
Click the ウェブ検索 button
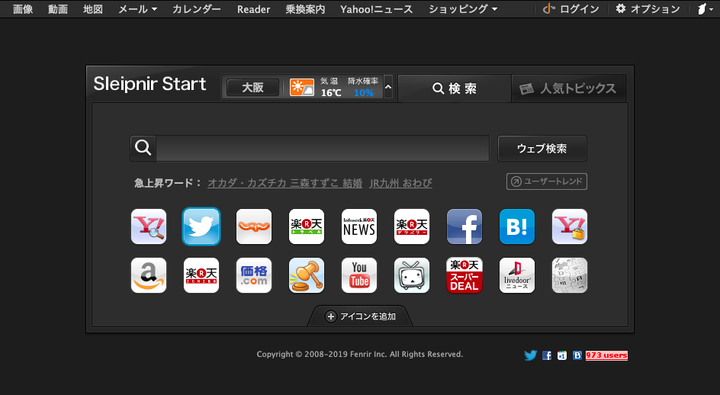pos(542,148)
